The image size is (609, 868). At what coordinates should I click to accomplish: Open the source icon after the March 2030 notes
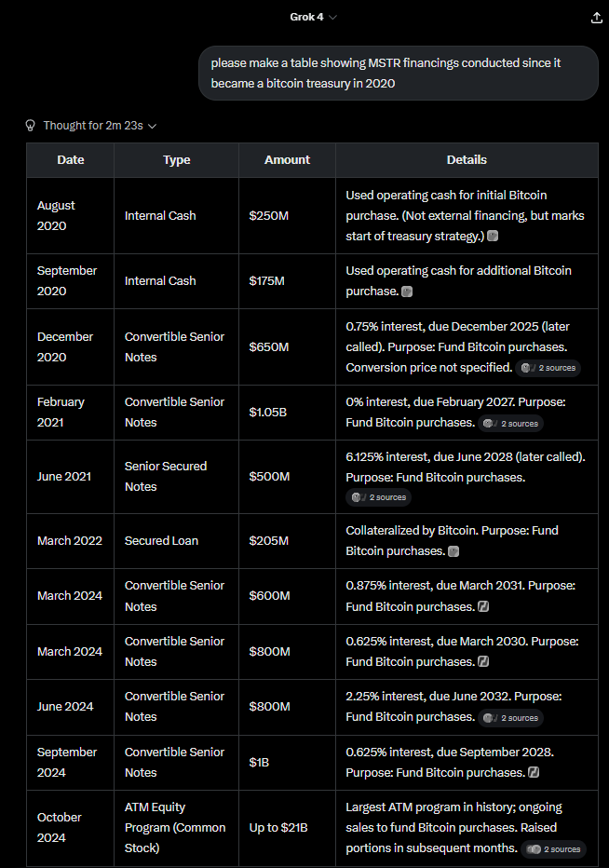(483, 662)
